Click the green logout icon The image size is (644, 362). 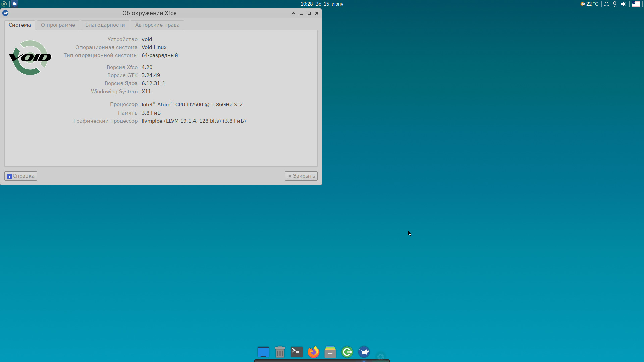[347, 352]
